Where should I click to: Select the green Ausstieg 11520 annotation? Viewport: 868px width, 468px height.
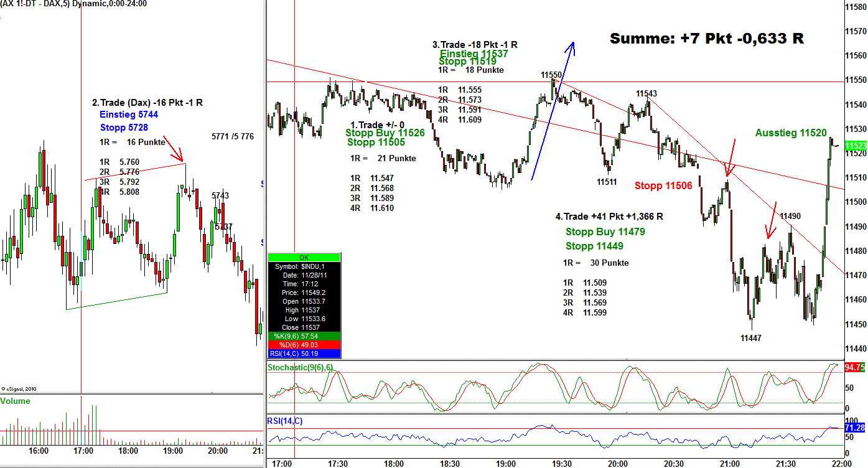pos(791,133)
